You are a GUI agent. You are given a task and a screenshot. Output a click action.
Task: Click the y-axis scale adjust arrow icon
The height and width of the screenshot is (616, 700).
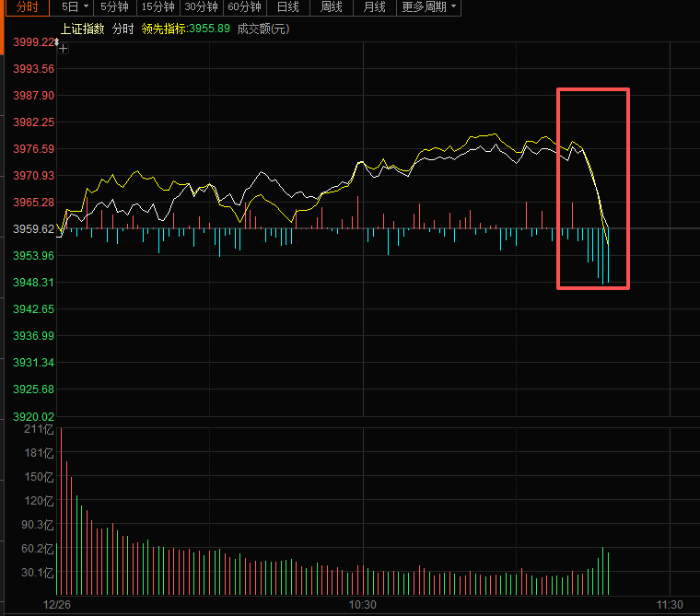[x=57, y=42]
